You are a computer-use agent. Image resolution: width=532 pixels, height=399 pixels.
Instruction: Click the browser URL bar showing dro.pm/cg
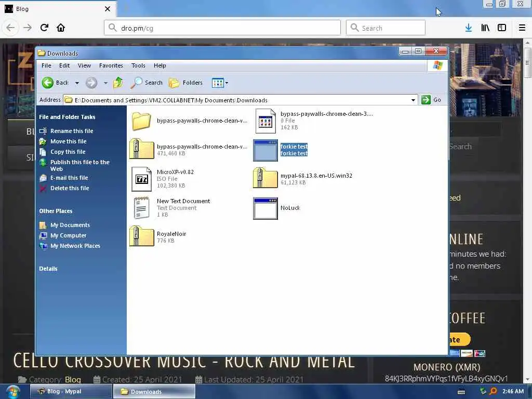pyautogui.click(x=222, y=28)
